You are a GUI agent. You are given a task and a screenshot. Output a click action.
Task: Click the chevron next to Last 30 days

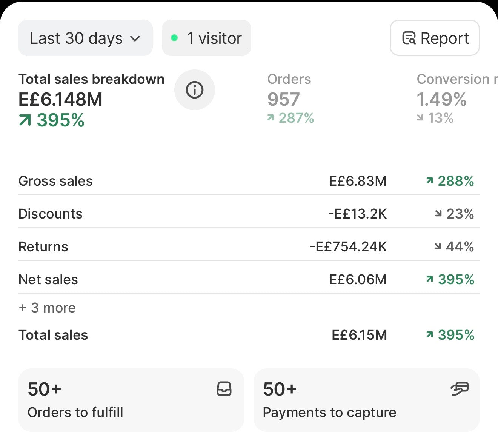click(x=135, y=38)
